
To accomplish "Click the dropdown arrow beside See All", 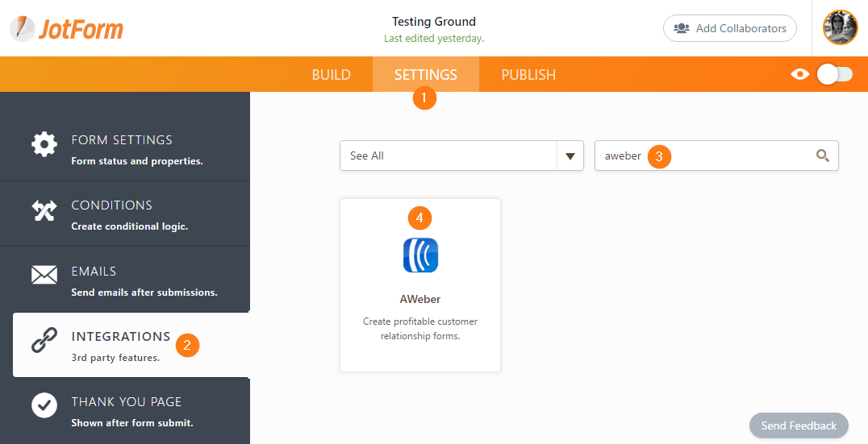I will pos(570,156).
